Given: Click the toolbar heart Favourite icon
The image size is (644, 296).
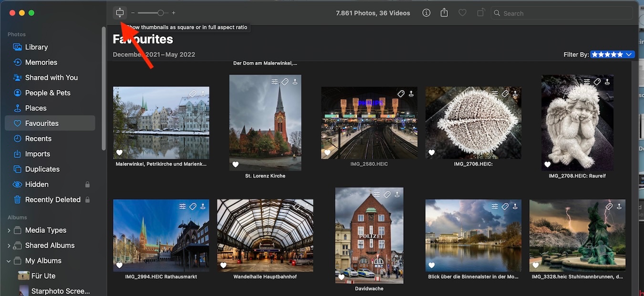Looking at the screenshot, I should 462,13.
